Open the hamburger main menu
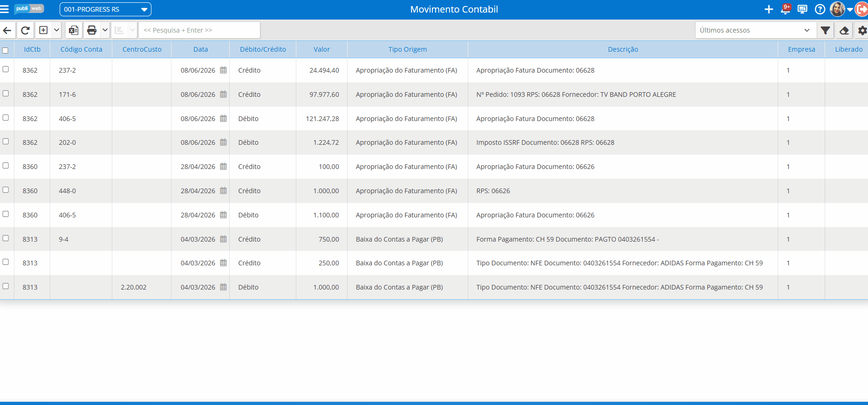 [x=4, y=9]
